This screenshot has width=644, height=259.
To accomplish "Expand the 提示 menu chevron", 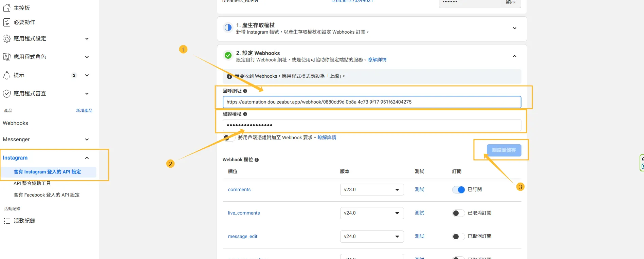I will pyautogui.click(x=87, y=75).
